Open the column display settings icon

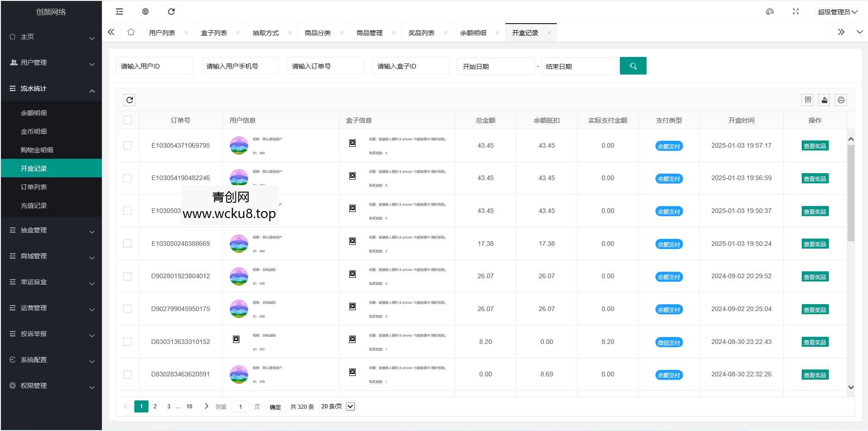tap(807, 100)
